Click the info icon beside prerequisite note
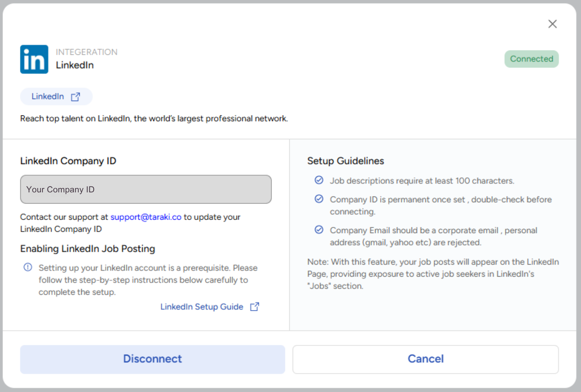This screenshot has height=392, width=581. 28,268
